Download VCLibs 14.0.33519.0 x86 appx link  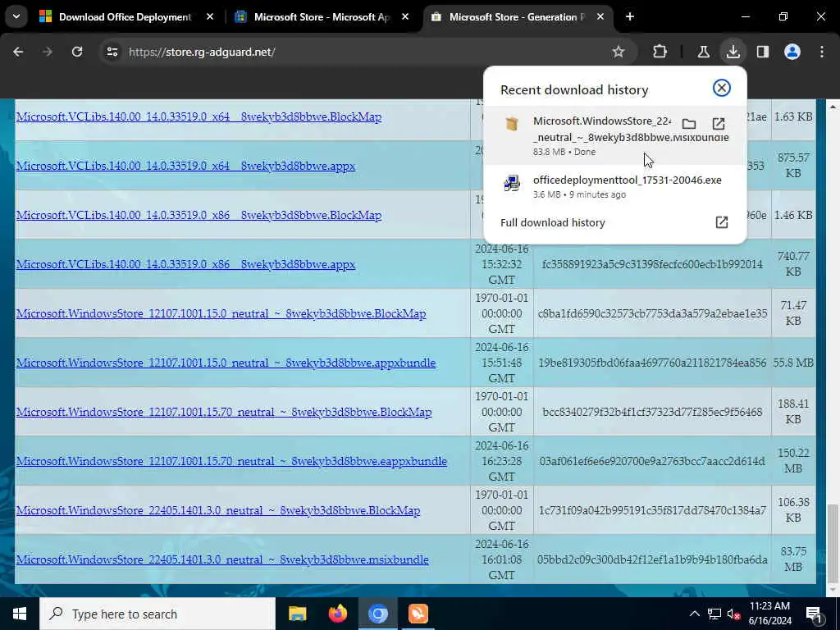[x=185, y=265]
